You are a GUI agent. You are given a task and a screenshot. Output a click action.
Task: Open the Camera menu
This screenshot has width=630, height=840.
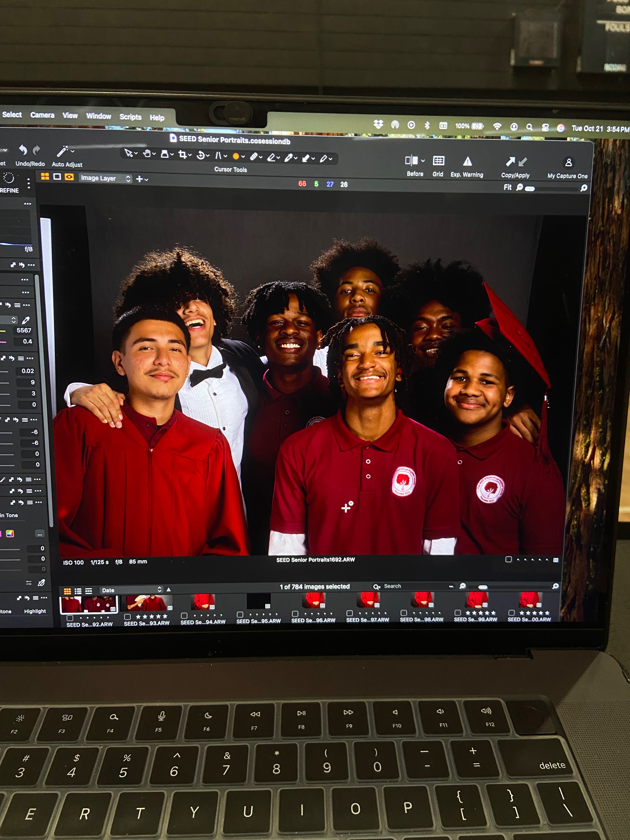42,115
